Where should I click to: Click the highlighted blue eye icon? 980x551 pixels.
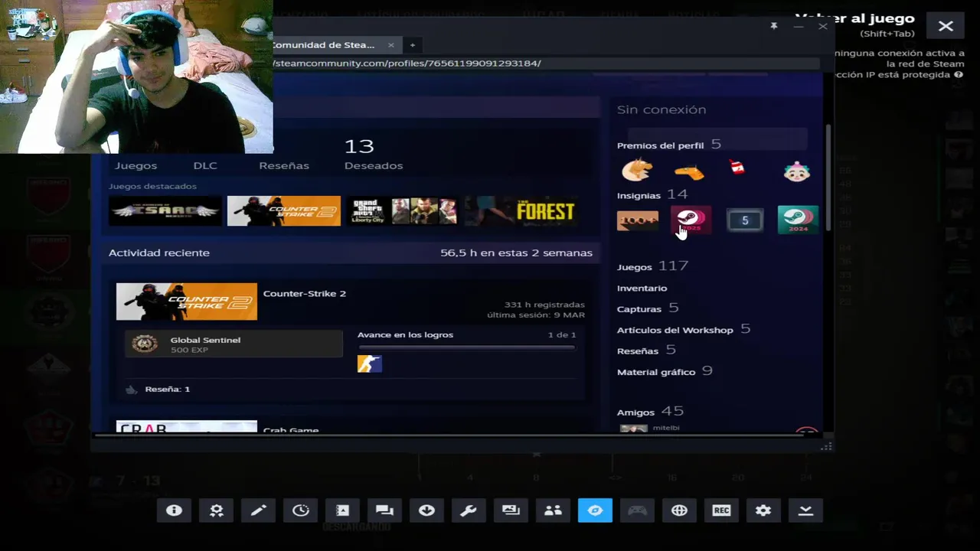click(595, 510)
